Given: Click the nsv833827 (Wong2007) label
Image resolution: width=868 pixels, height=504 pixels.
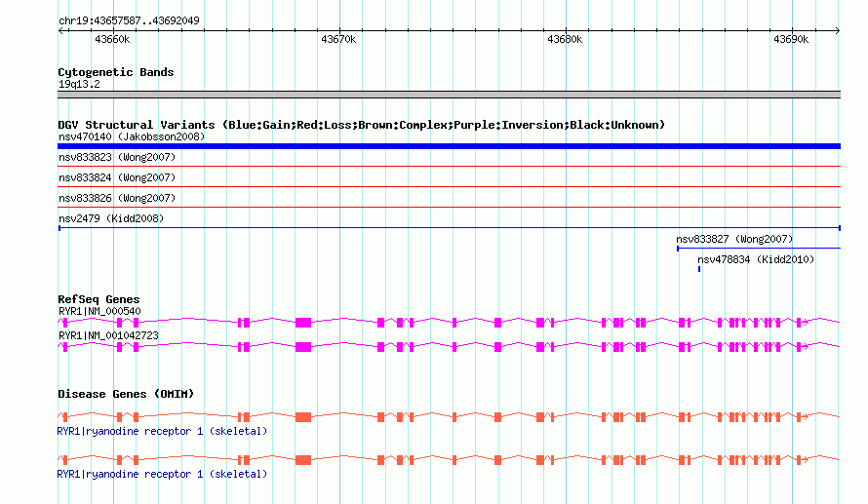Looking at the screenshot, I should [734, 239].
